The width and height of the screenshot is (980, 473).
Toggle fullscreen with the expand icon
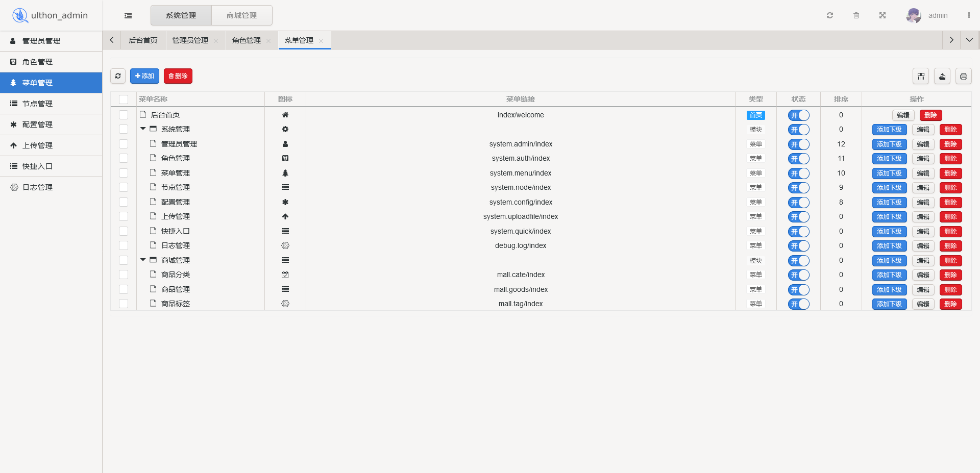(883, 15)
